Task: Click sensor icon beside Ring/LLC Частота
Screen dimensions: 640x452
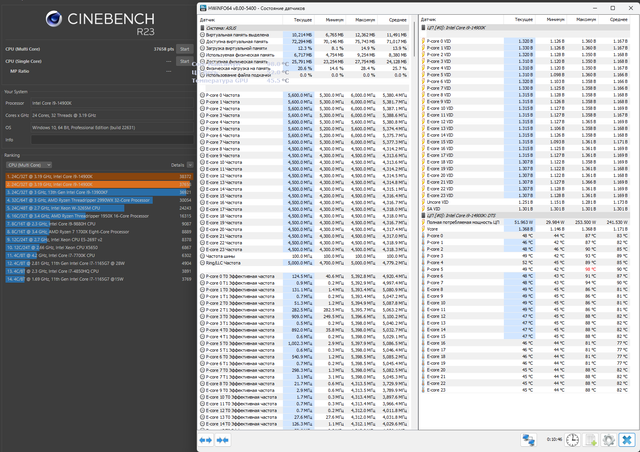Action: pos(202,263)
